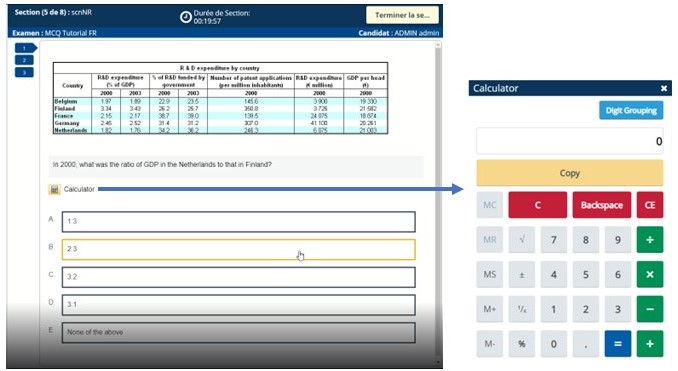Toggle Digit Grouping on the calculator
The image size is (678, 371).
click(x=631, y=110)
